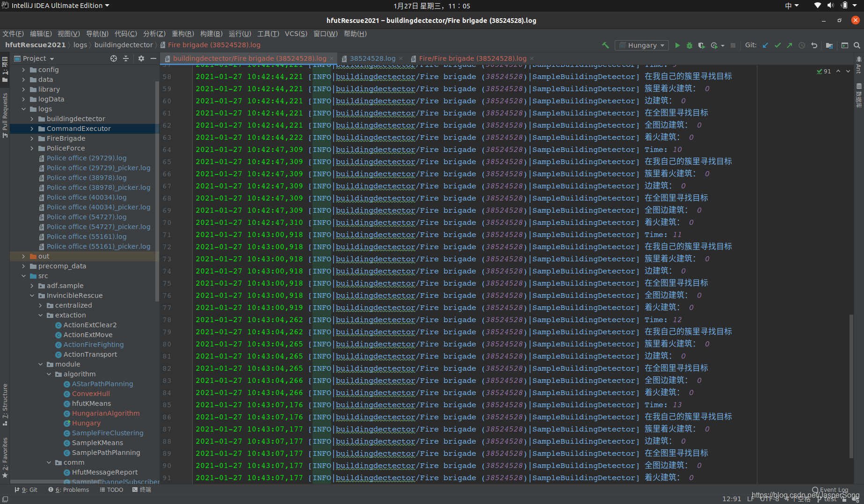Click the Select Opened File crosshair icon
The image size is (864, 504).
114,58
